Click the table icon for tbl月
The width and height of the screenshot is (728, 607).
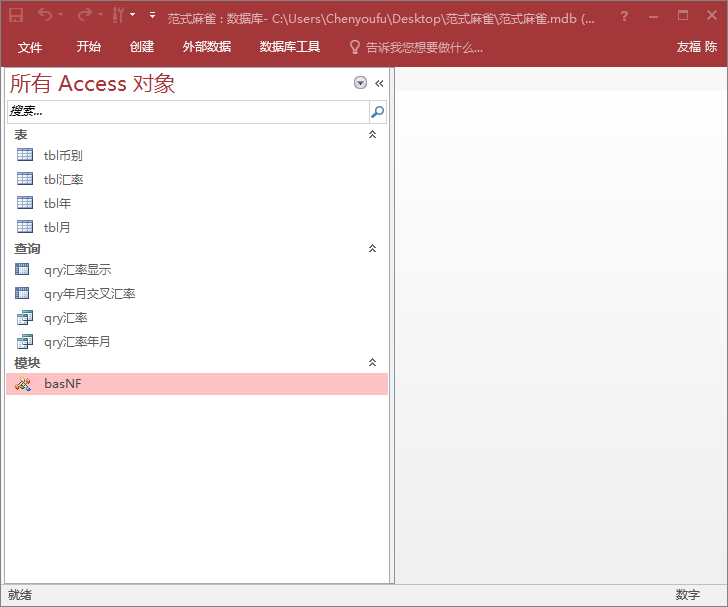point(25,226)
